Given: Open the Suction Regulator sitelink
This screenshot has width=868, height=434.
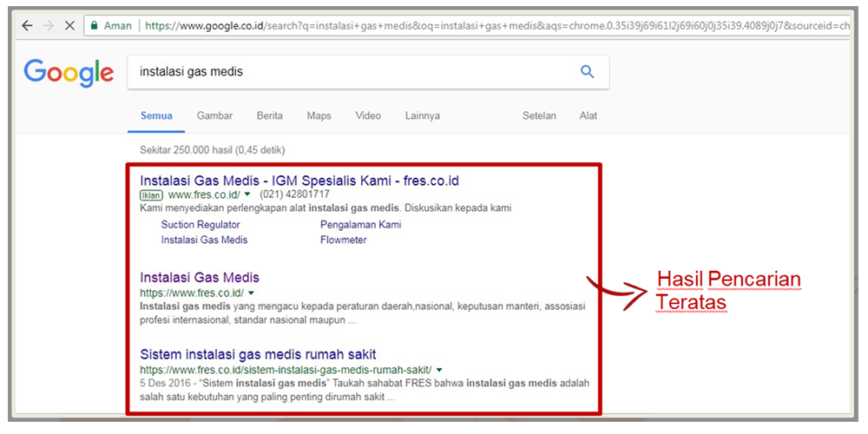Looking at the screenshot, I should tap(201, 225).
